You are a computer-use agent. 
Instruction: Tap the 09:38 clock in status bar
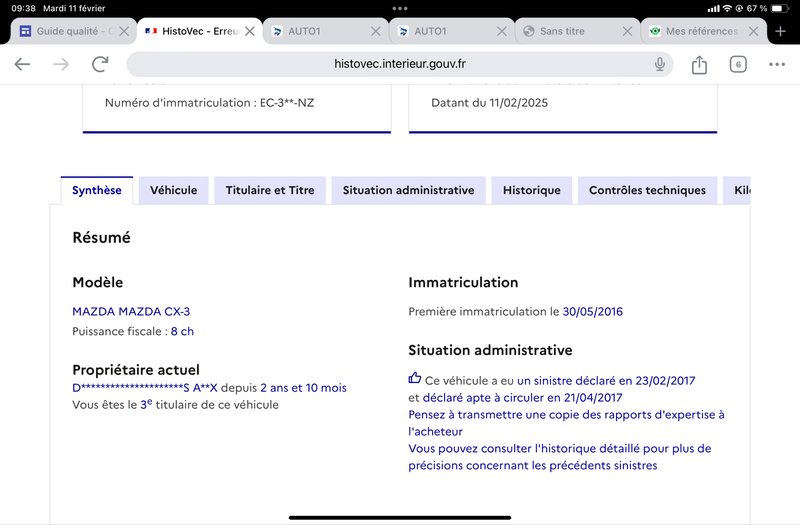point(23,8)
